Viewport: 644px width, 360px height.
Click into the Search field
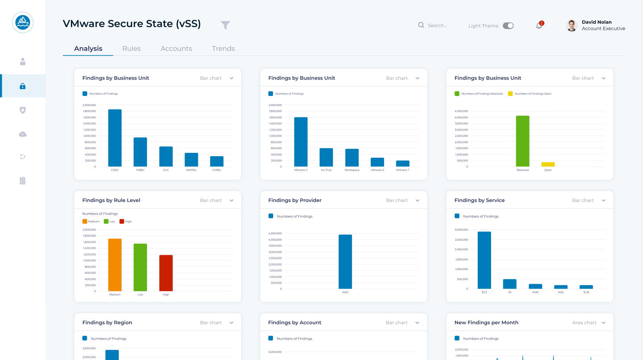[x=437, y=26]
